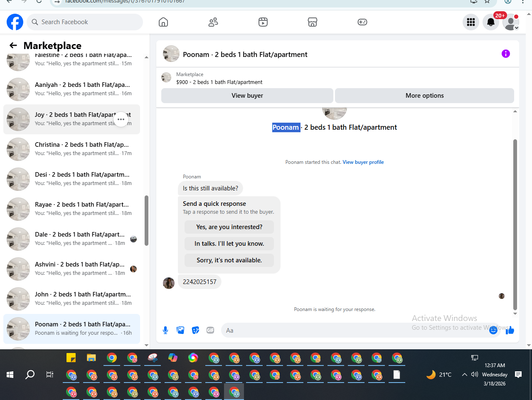
Task: Click the chat scroll-down arrow
Action: coord(515,314)
